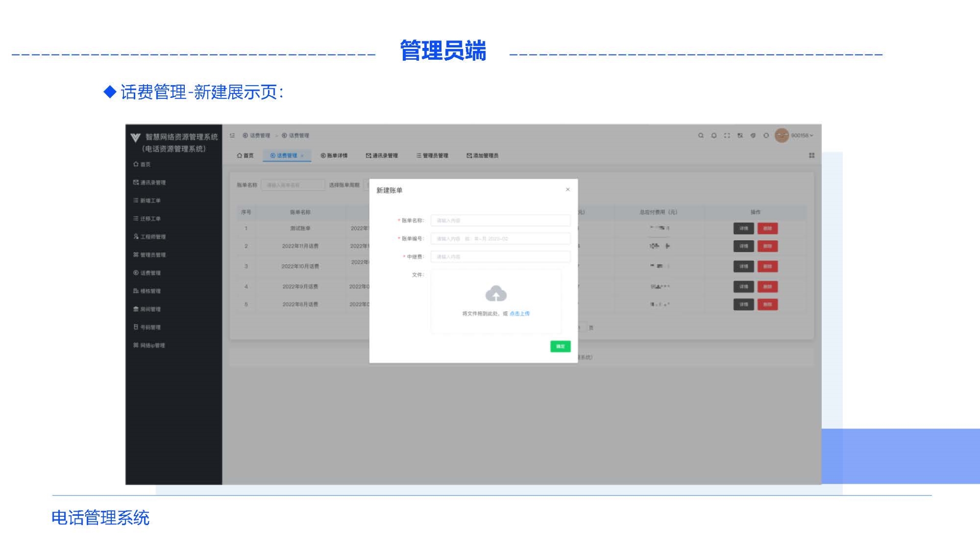The height and width of the screenshot is (551, 980).
Task: Click the refresh icon beside avatar
Action: [x=766, y=136]
